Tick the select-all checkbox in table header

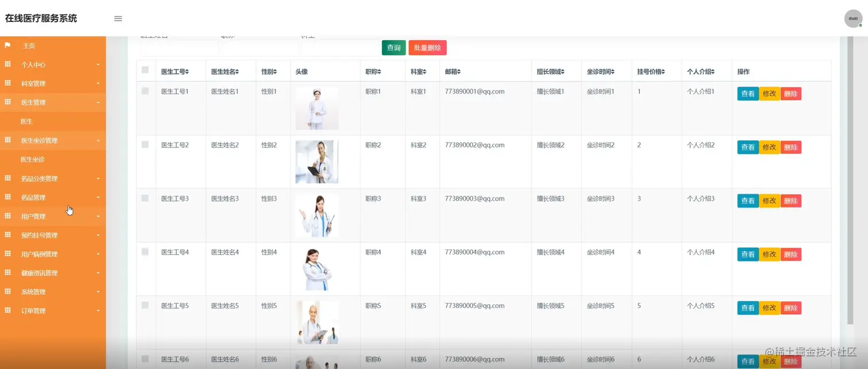pos(145,70)
